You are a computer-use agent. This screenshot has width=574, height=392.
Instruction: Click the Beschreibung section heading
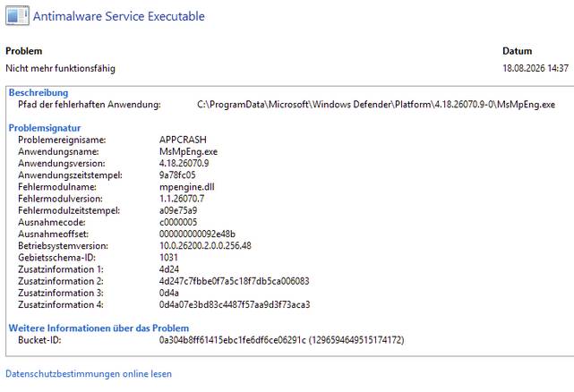39,92
